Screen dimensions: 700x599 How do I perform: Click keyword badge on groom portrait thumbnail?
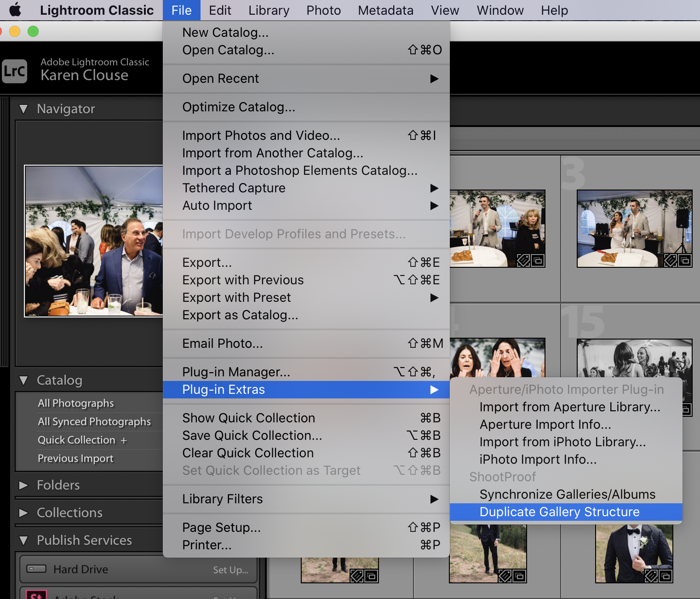pyautogui.click(x=651, y=576)
